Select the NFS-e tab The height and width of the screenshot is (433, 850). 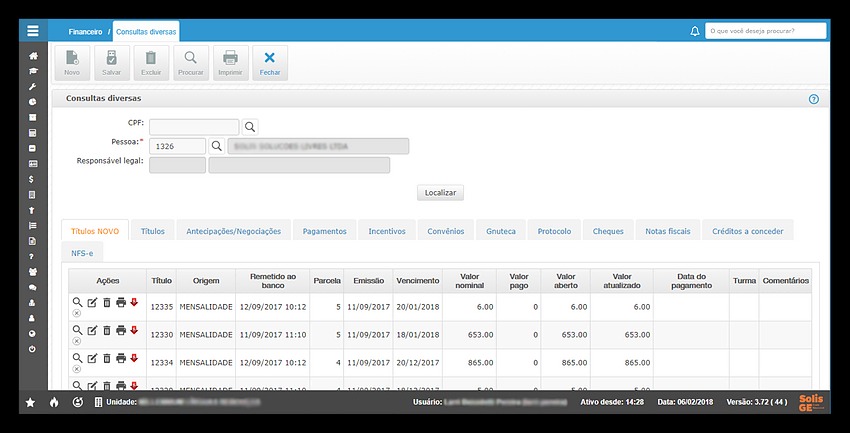(82, 253)
